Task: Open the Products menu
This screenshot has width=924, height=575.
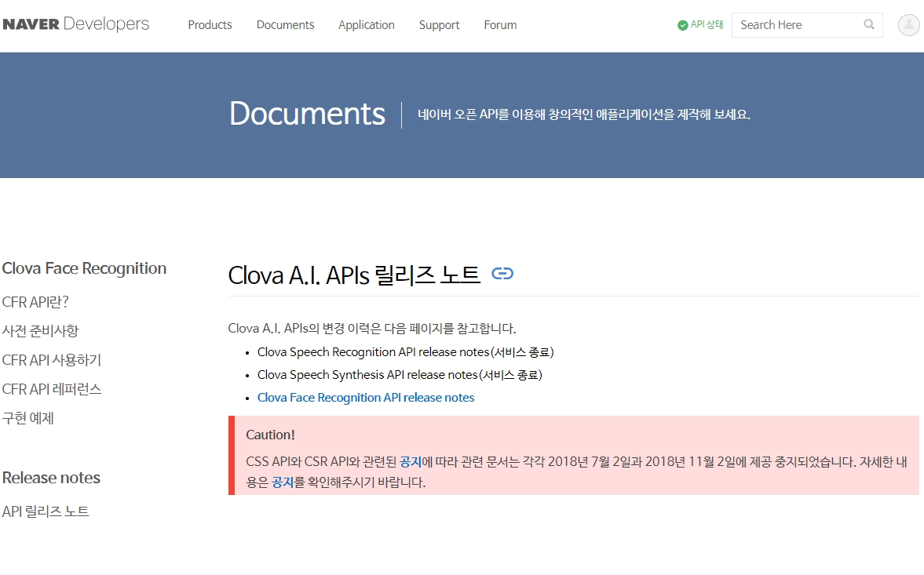Action: pos(210,25)
